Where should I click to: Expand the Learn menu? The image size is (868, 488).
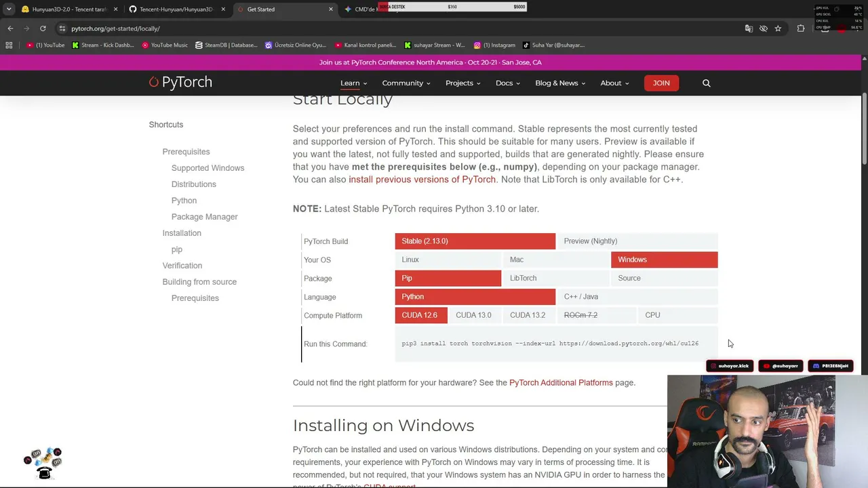353,83
